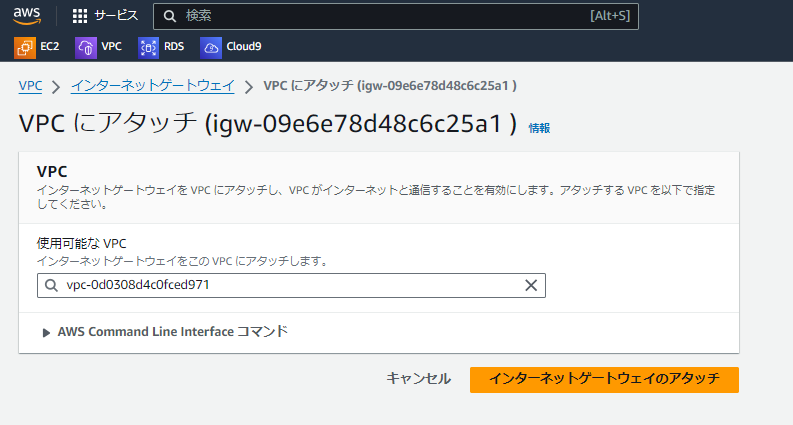Click current breadcrumb VPC にアタッチ text
This screenshot has height=425, width=793.
pyautogui.click(x=390, y=86)
